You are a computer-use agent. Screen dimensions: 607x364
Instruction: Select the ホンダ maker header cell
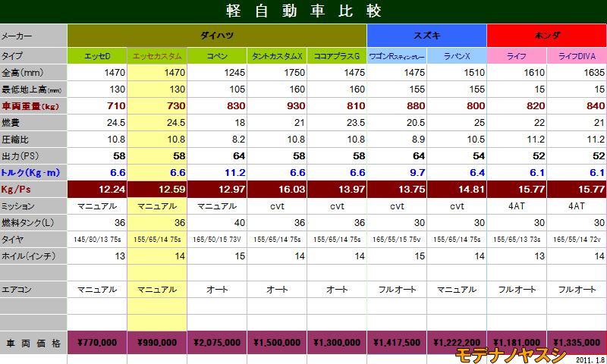coord(546,36)
